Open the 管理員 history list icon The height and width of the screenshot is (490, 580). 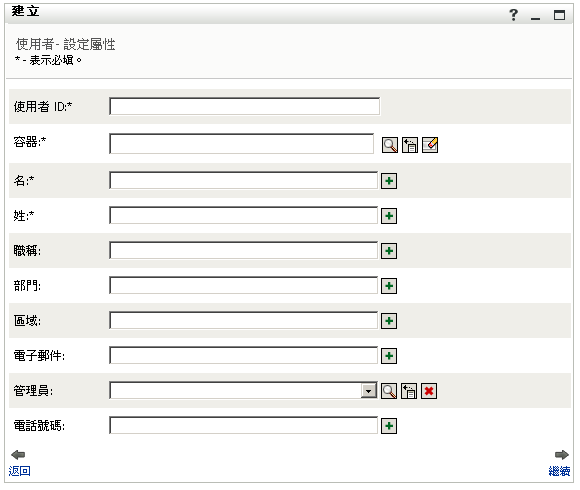click(409, 391)
